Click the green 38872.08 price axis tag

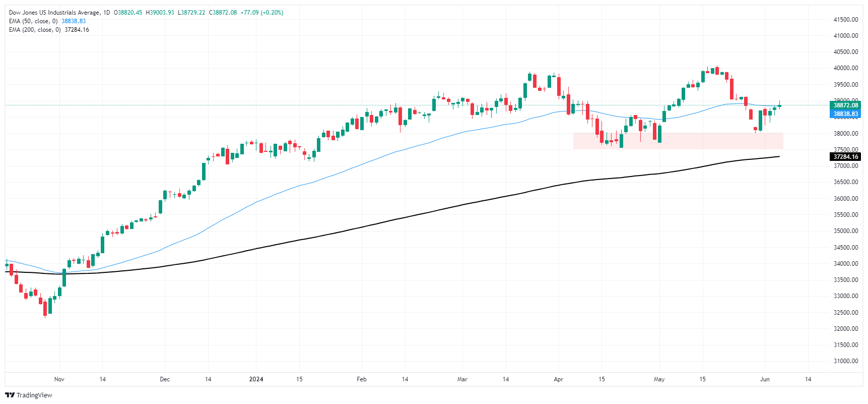tap(845, 105)
